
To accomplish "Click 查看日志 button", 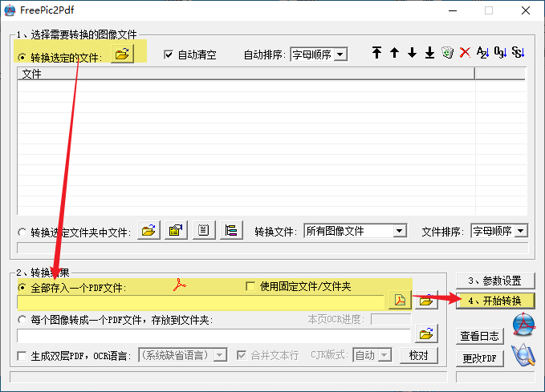I will [480, 336].
